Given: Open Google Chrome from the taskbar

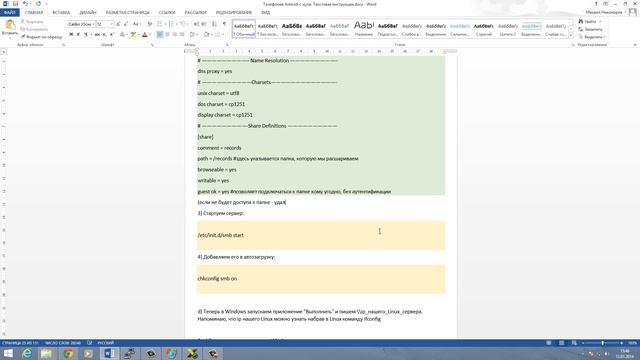Looking at the screenshot, I should click(x=68, y=353).
